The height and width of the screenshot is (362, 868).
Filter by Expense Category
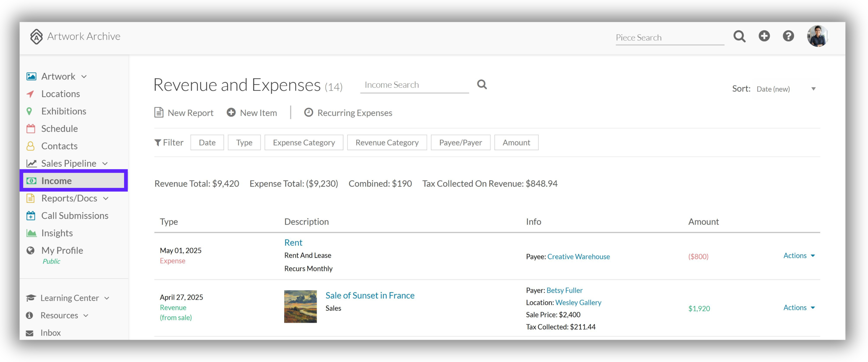[304, 143]
